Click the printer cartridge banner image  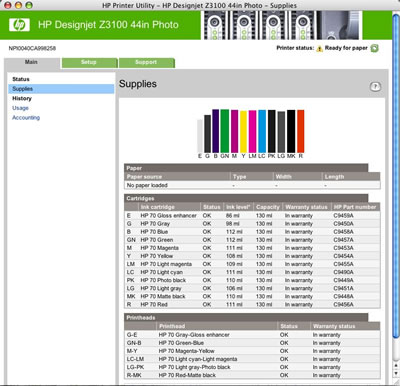(x=281, y=25)
